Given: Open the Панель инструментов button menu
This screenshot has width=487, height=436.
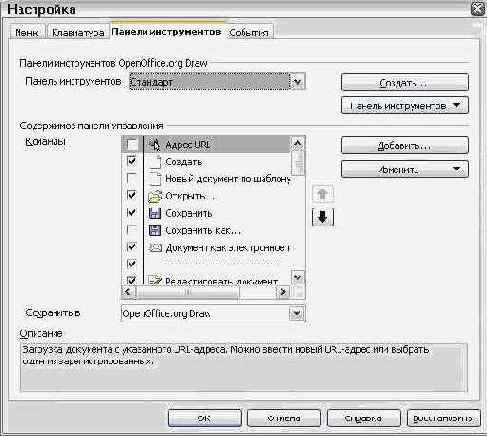Looking at the screenshot, I should pyautogui.click(x=405, y=106).
